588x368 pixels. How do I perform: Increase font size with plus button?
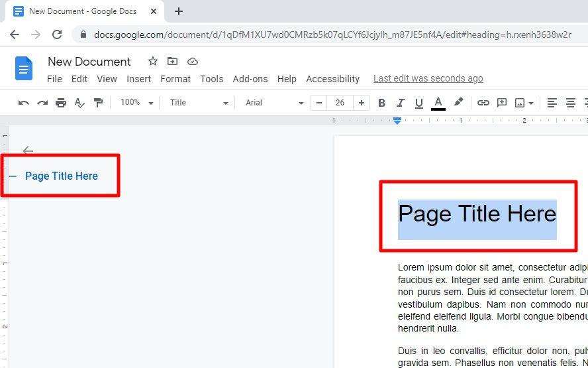(x=361, y=103)
